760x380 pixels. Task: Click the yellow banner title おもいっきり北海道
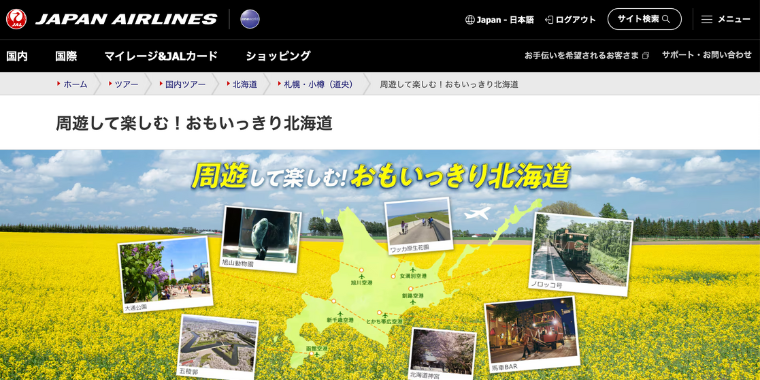coord(459,176)
